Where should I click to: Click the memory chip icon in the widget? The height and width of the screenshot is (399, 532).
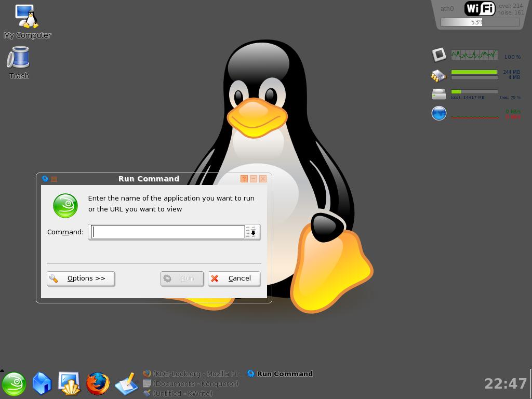pos(438,75)
